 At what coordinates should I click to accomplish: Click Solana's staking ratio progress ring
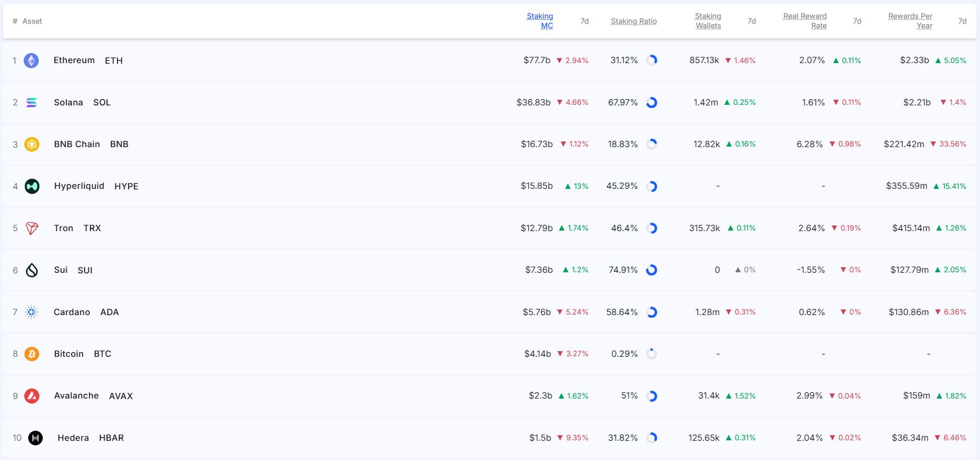click(652, 103)
